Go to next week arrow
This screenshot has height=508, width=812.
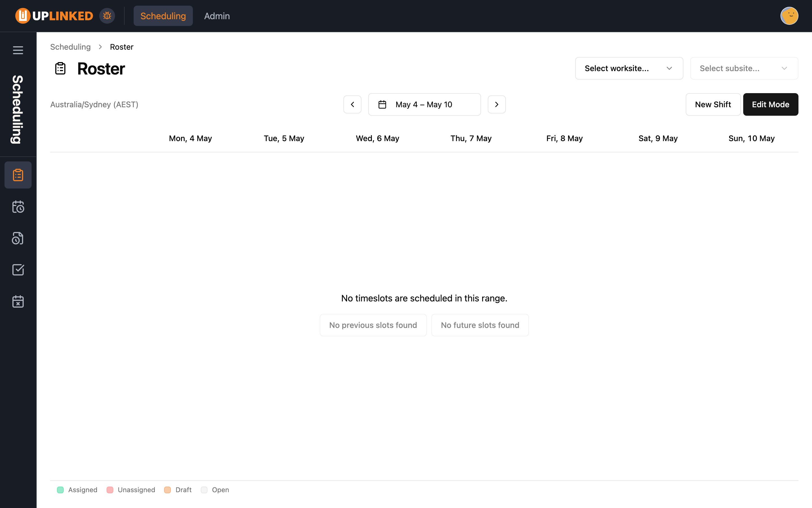click(x=497, y=104)
